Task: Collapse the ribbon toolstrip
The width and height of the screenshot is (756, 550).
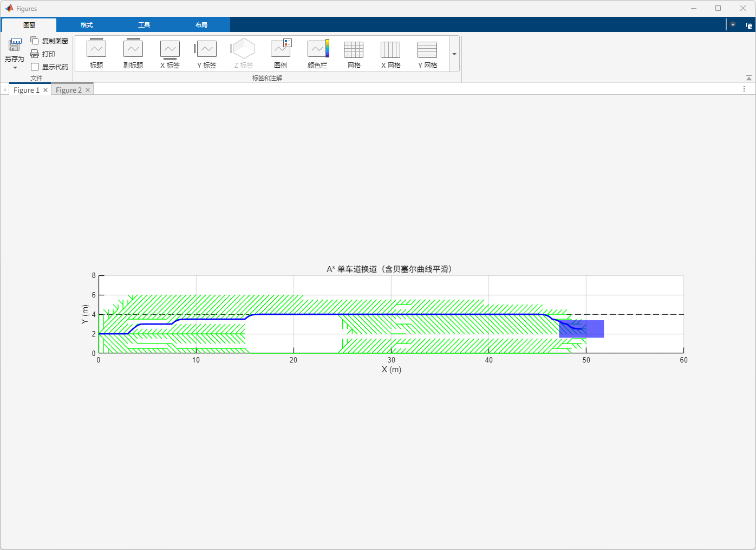Action: point(748,78)
